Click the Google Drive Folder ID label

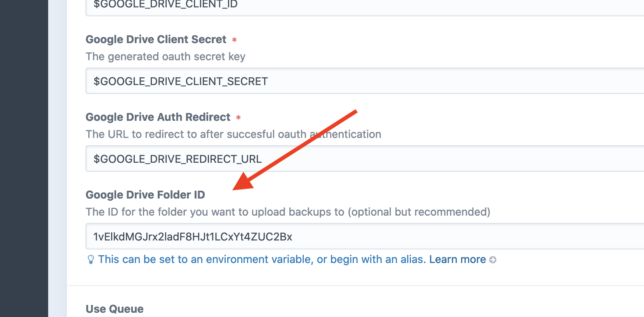click(145, 195)
